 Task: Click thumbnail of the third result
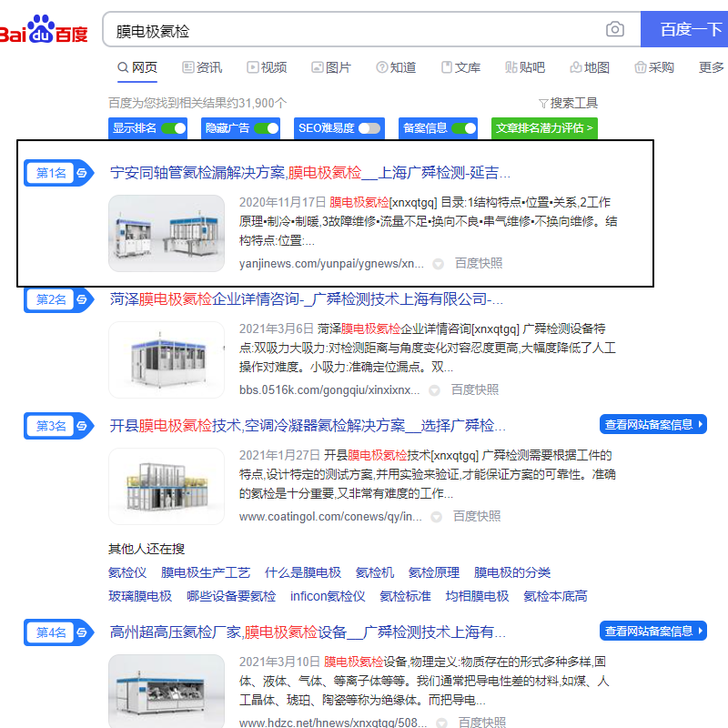(167, 486)
